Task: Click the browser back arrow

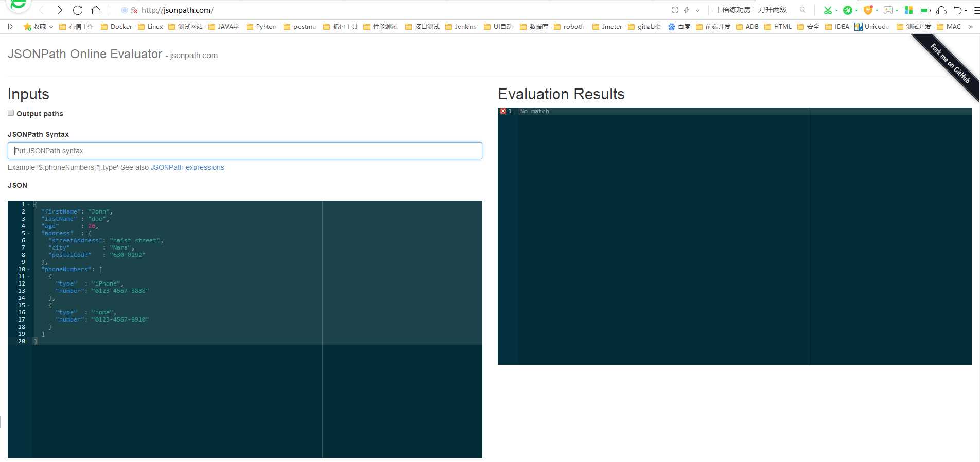Action: tap(42, 10)
